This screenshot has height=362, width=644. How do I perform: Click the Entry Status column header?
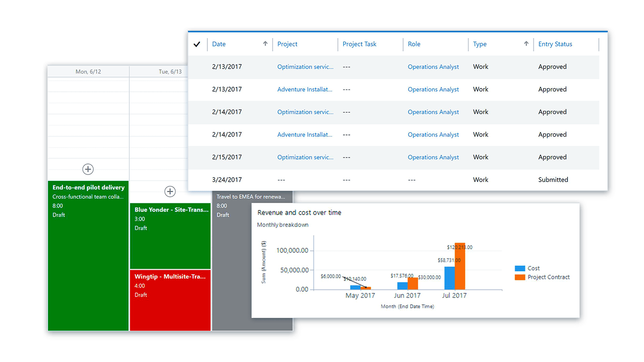coord(555,44)
